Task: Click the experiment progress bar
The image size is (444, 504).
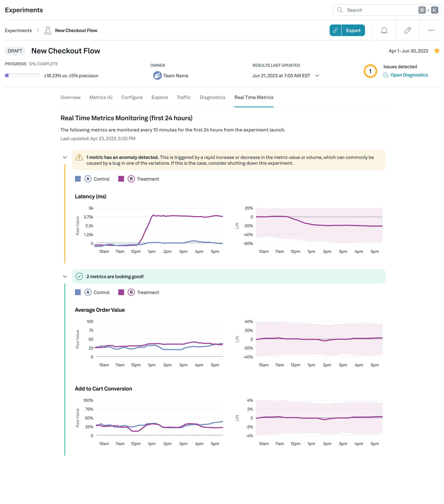Action: [x=23, y=75]
